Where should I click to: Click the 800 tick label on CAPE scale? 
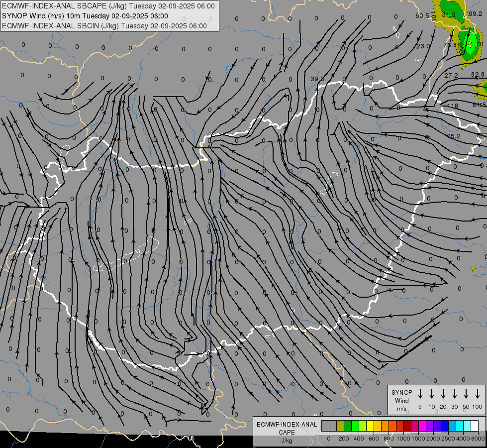click(x=389, y=439)
